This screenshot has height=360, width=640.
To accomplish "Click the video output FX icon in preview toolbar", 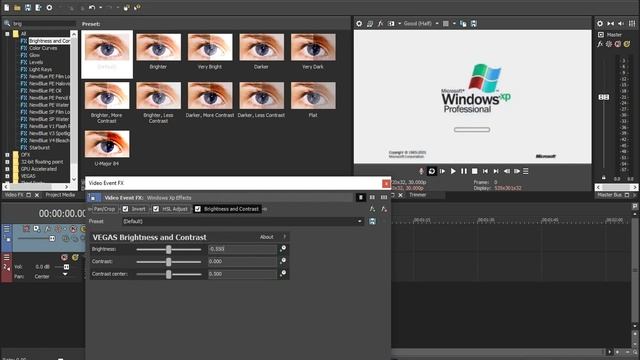I will point(380,24).
